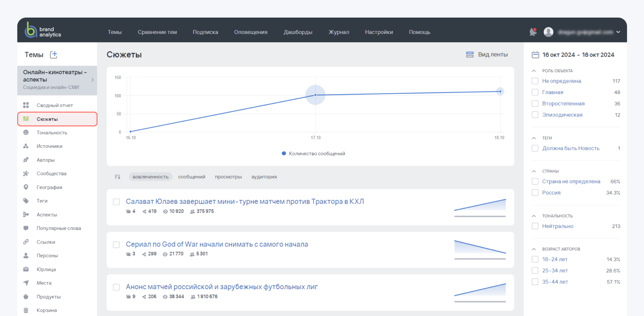Switch feed view via Вид ленты icon
644x316 pixels.
pyautogui.click(x=470, y=55)
